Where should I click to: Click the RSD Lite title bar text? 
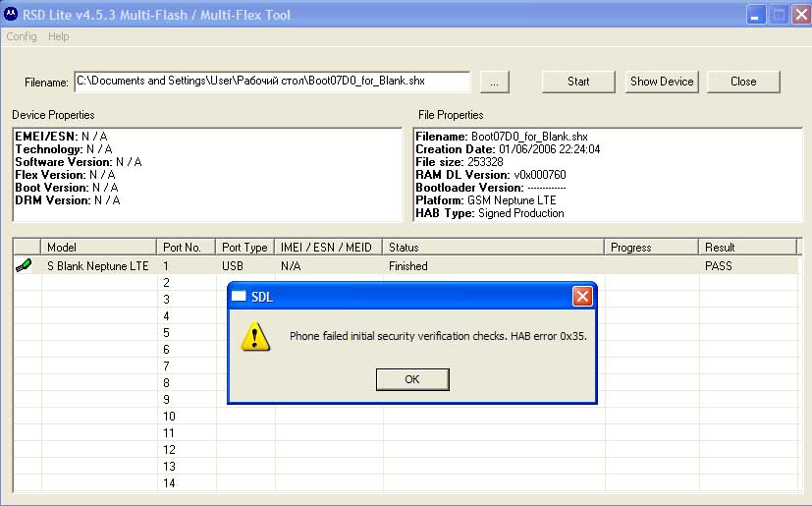click(156, 15)
